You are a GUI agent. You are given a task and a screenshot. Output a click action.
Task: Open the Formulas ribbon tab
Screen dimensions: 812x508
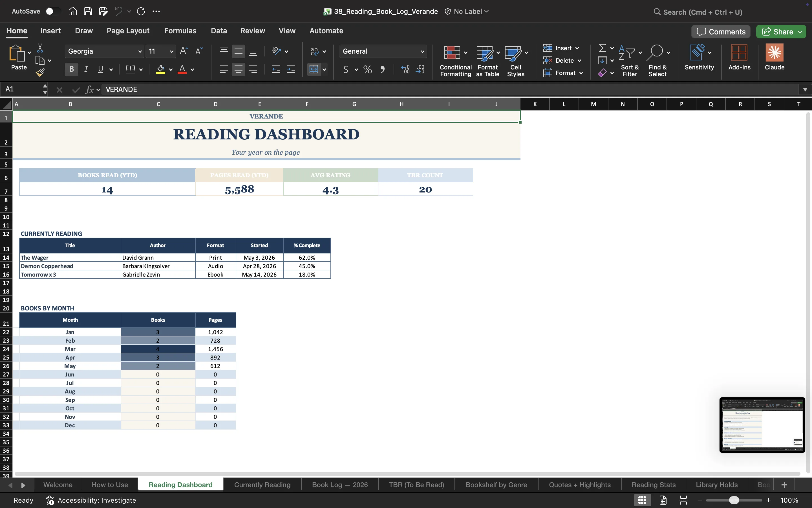(x=180, y=31)
